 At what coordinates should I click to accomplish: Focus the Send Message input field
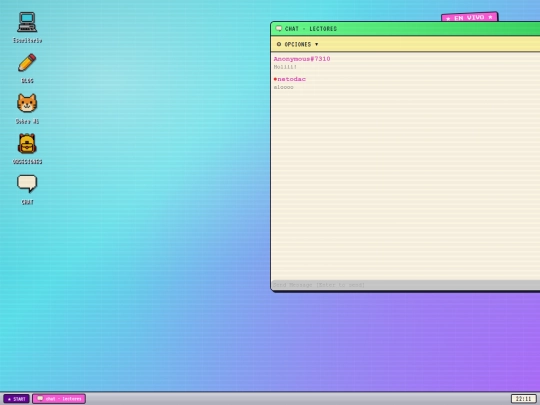point(405,285)
